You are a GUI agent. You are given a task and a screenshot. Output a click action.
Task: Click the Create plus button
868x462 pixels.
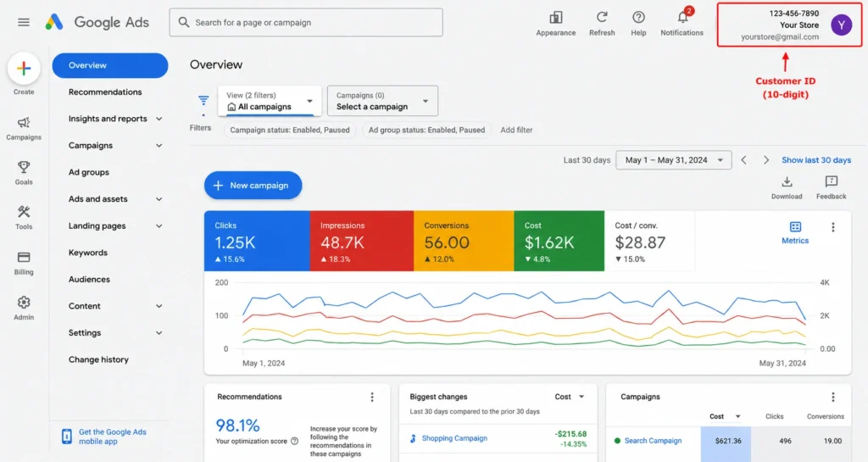pyautogui.click(x=24, y=69)
